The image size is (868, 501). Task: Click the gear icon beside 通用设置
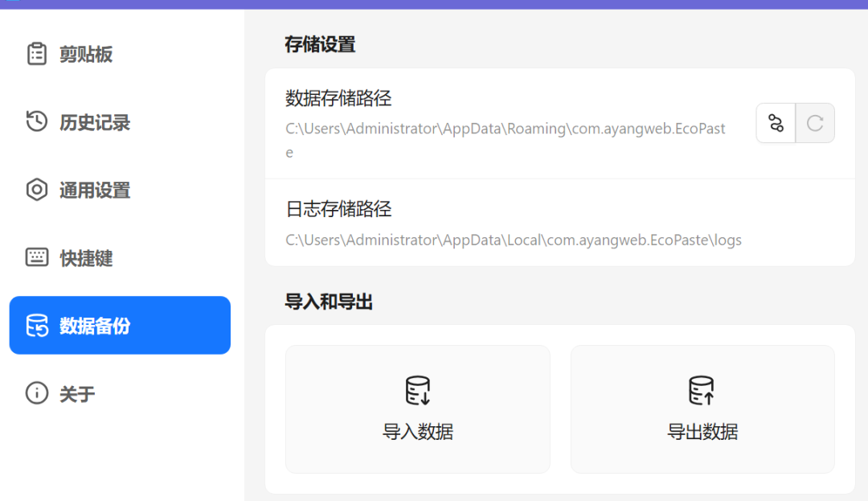pos(35,190)
